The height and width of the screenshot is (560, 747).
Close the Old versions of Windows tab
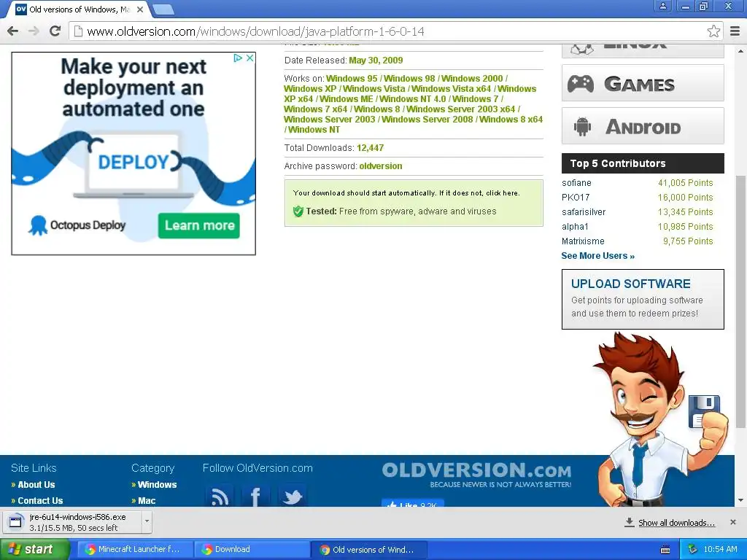140,9
